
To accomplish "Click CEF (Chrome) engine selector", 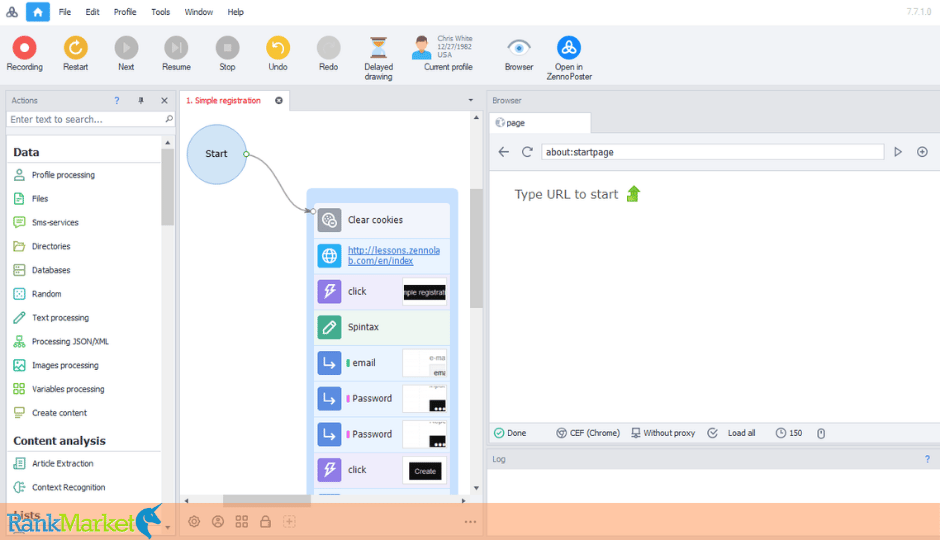I will (588, 433).
